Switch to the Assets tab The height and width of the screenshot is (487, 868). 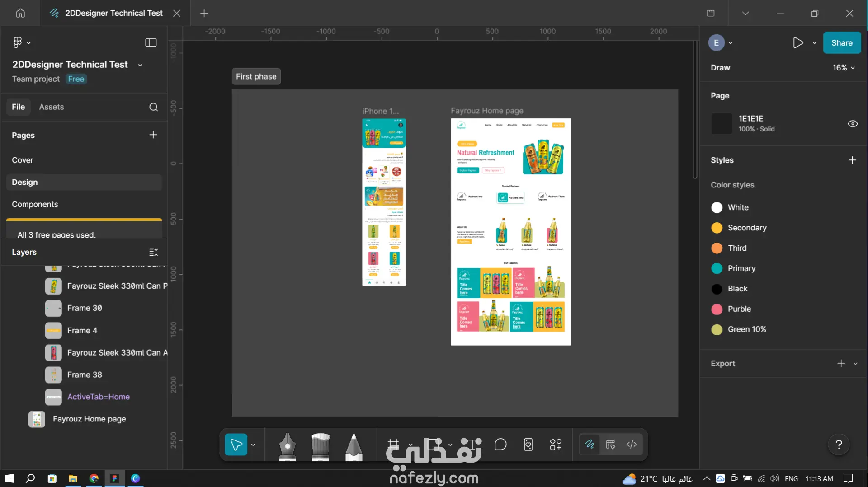[x=52, y=107]
